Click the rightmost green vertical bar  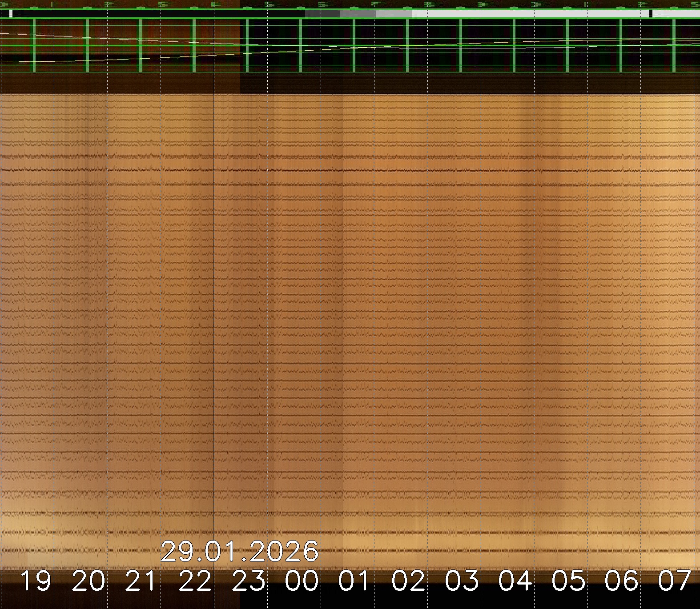coord(674,45)
